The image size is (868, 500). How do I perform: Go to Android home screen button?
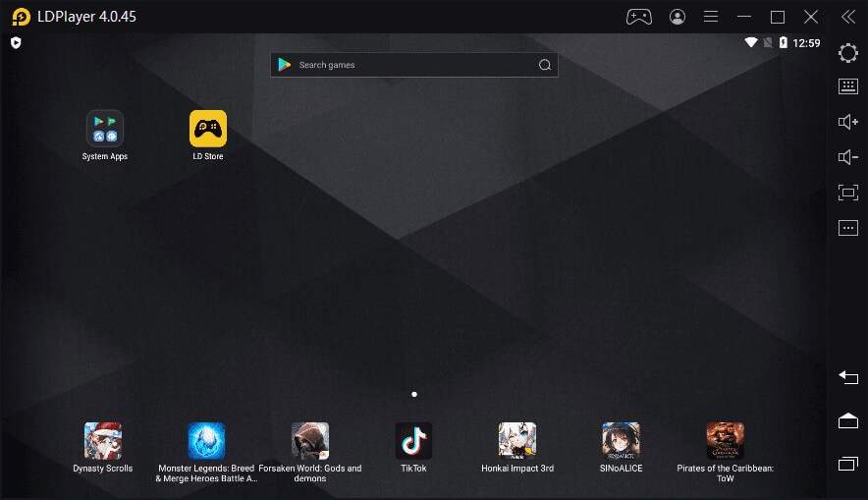click(848, 420)
